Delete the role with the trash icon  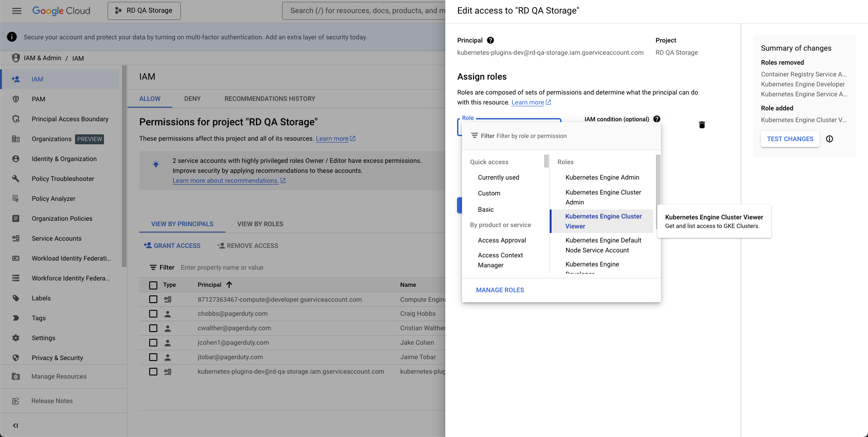pos(702,125)
